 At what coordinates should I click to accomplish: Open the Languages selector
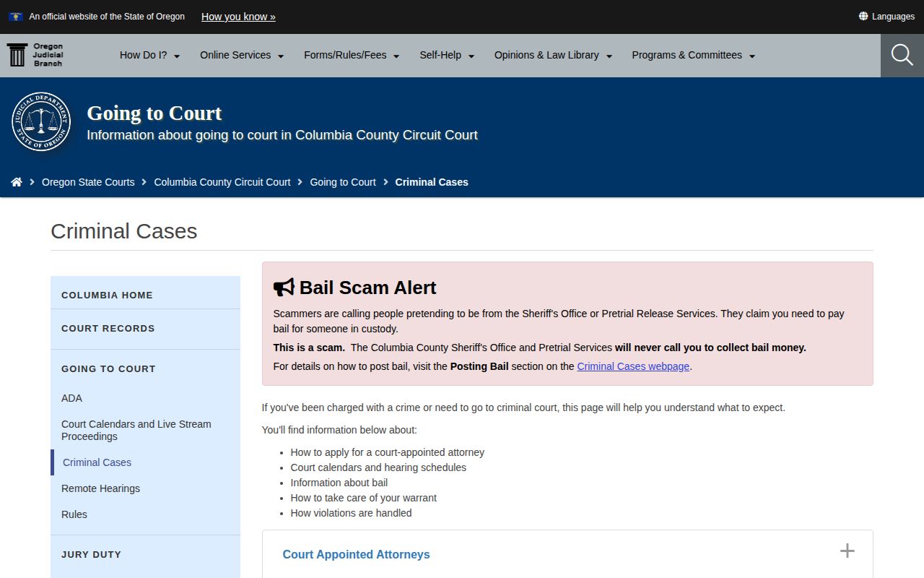coord(886,16)
